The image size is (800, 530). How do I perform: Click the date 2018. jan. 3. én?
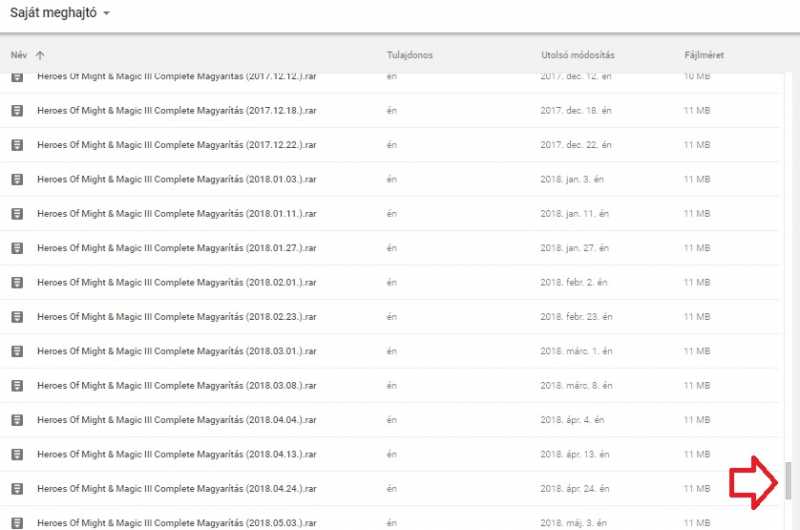[x=572, y=179]
